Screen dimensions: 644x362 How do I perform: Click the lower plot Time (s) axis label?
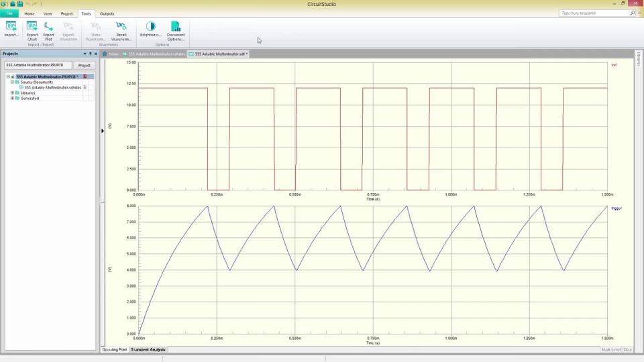[x=373, y=343]
